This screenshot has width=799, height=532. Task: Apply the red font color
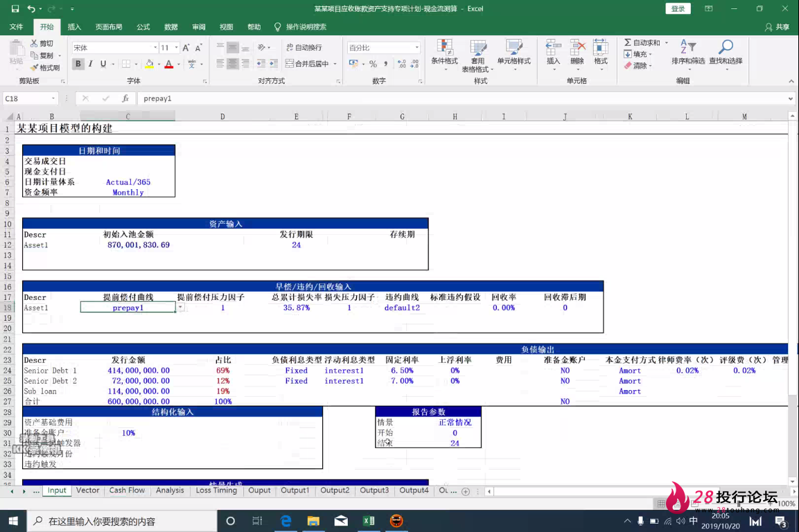(x=168, y=64)
